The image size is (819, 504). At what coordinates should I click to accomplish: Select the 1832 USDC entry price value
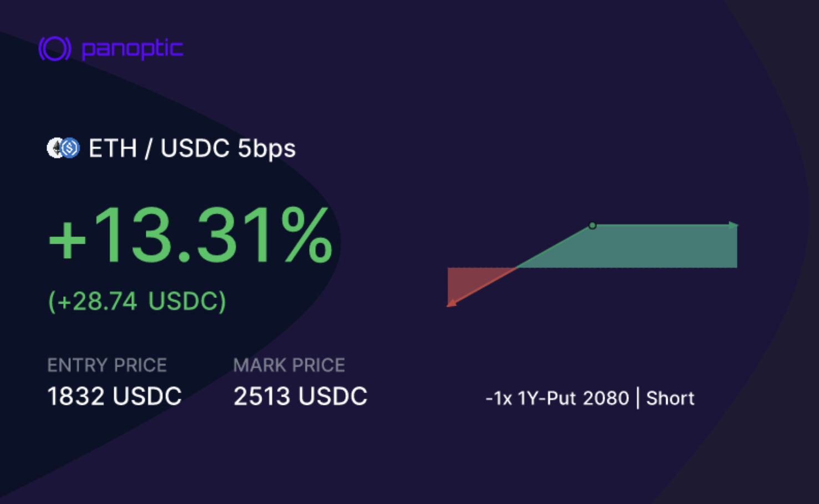[115, 396]
